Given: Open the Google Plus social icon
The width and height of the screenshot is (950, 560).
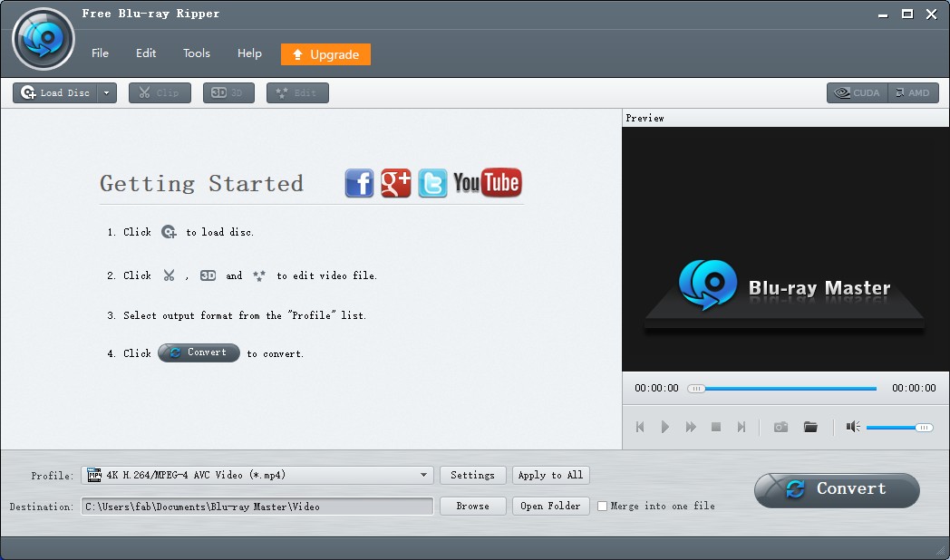Looking at the screenshot, I should [x=396, y=183].
